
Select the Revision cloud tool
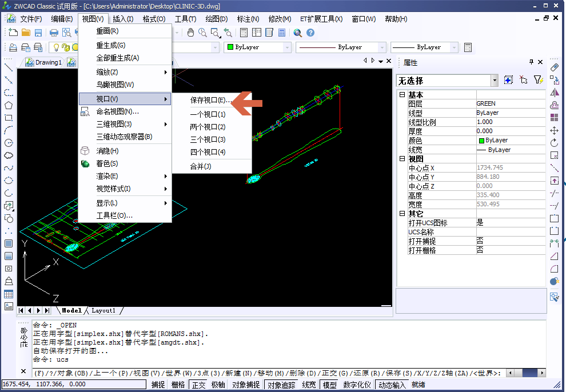pyautogui.click(x=9, y=155)
